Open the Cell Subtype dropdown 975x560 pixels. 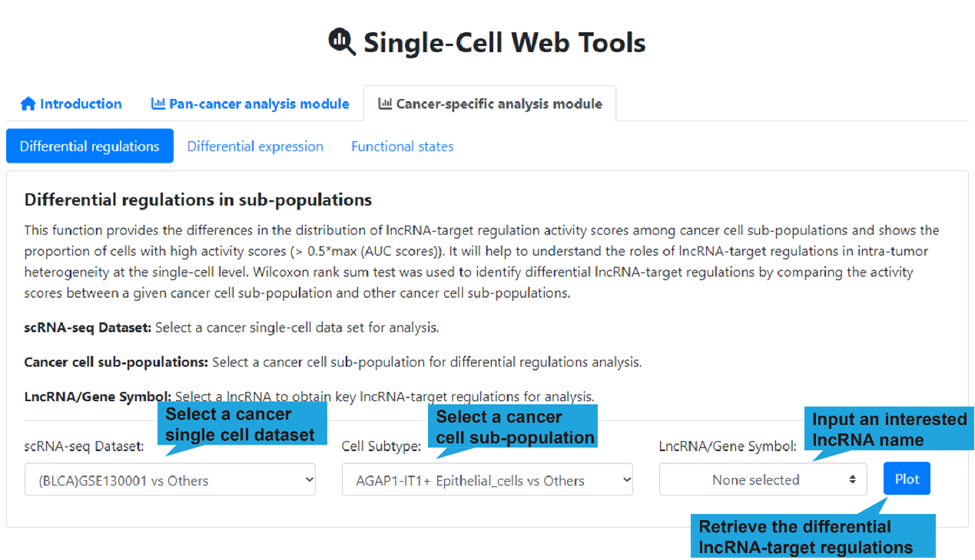[x=487, y=480]
